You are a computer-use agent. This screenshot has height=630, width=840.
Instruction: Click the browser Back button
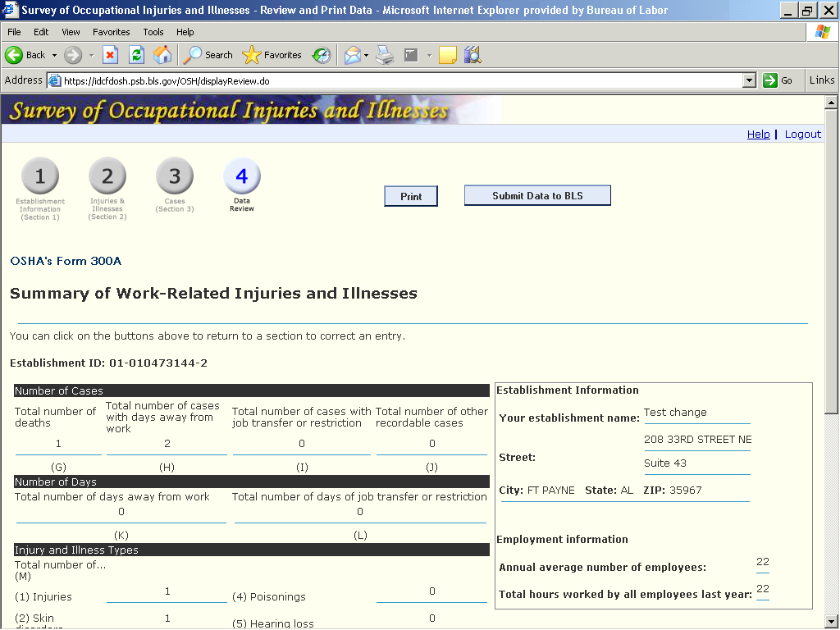(26, 55)
